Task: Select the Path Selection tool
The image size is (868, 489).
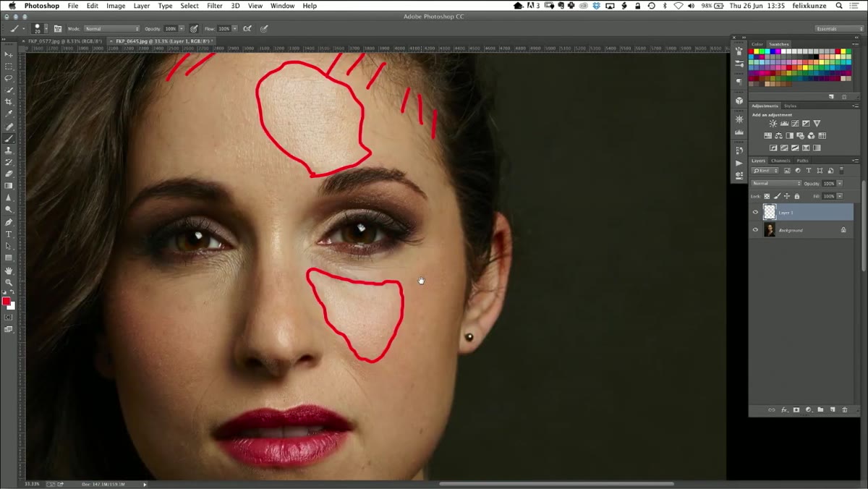Action: click(x=9, y=246)
